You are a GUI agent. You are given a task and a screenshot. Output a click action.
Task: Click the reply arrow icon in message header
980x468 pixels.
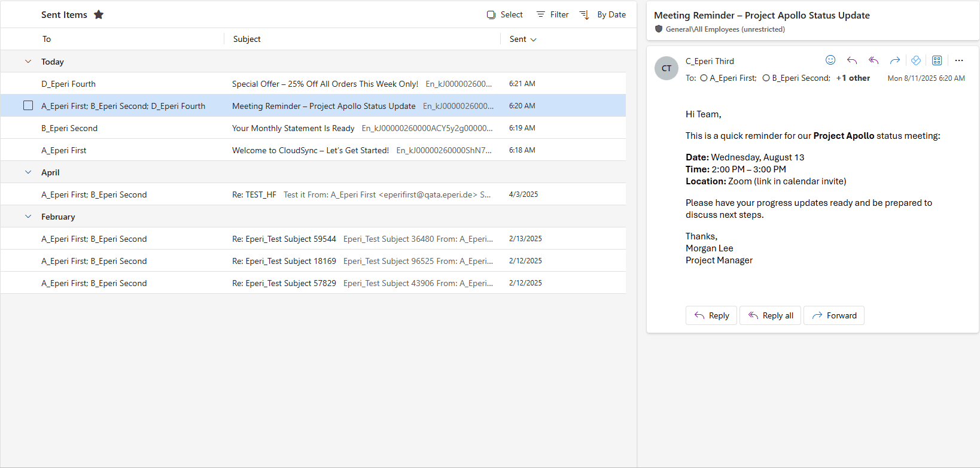pos(852,60)
